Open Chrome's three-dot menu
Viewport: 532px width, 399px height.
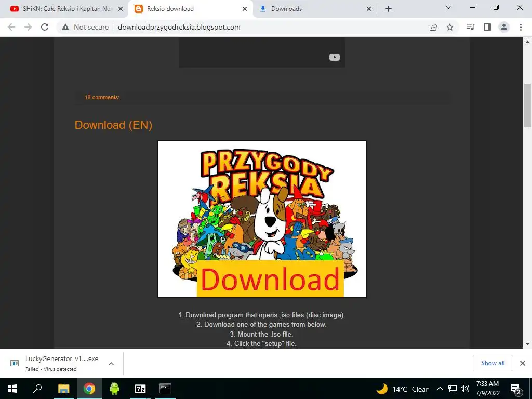click(x=521, y=27)
